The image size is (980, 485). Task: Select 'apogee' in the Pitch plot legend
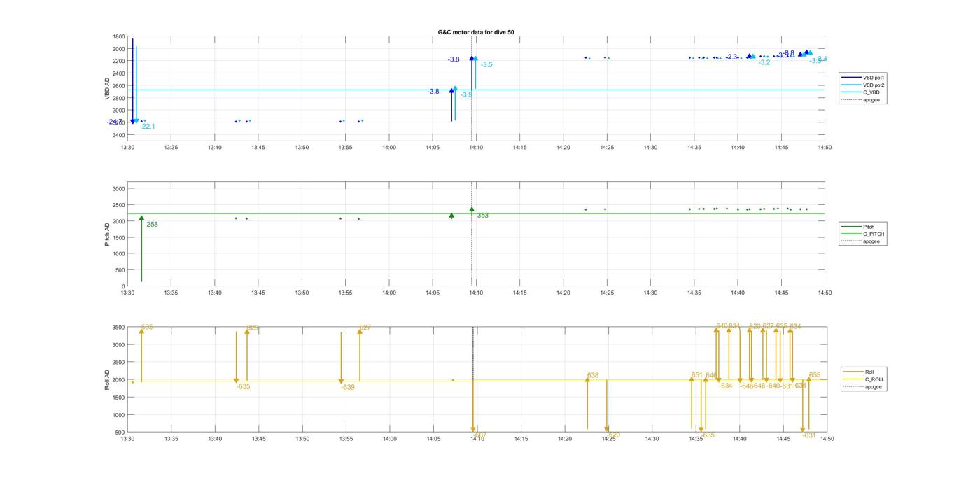point(861,241)
